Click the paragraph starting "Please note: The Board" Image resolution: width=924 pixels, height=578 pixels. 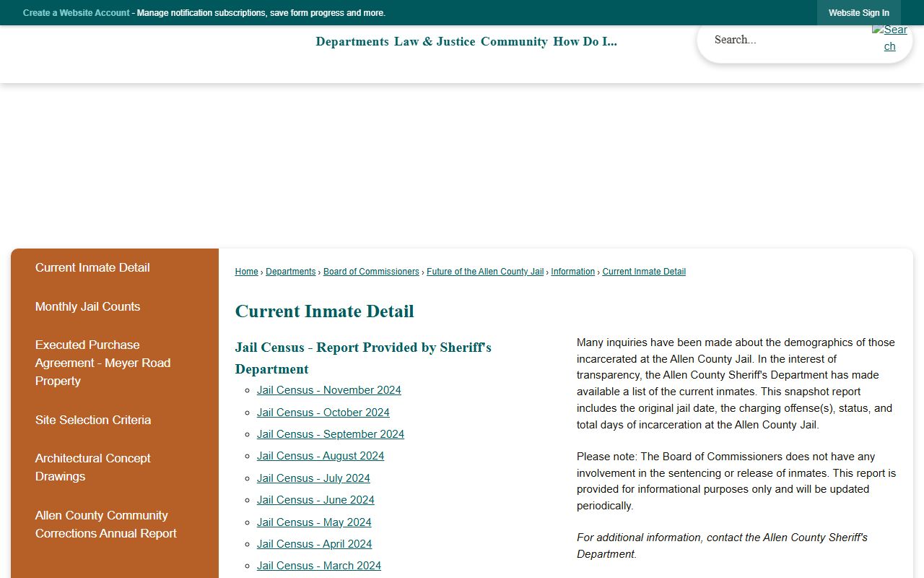736,481
